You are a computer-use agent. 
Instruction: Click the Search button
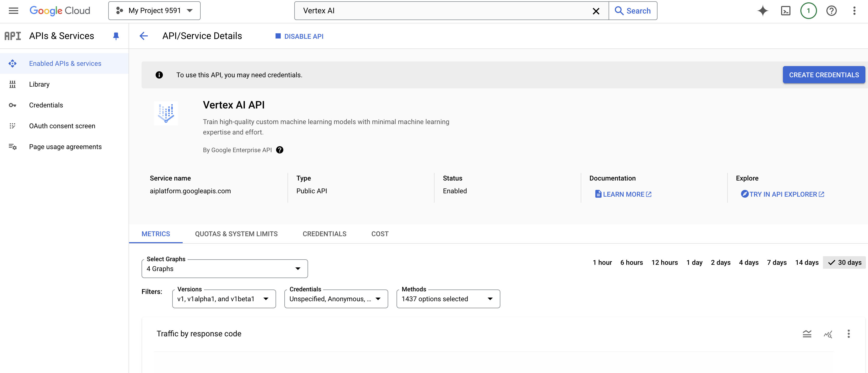(x=633, y=11)
